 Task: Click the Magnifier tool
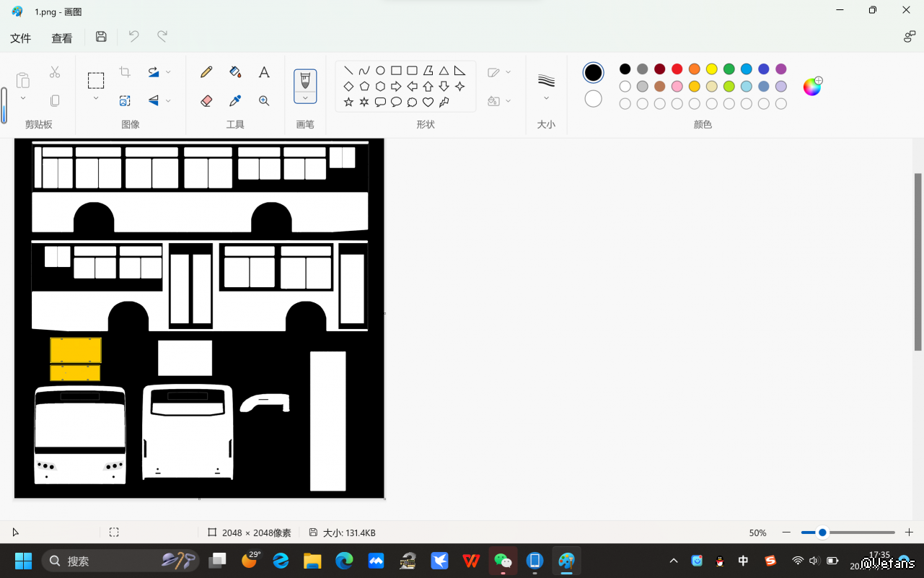[264, 101]
